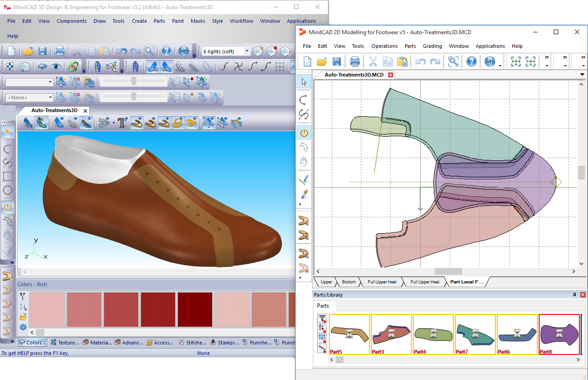Click text T tool in 3D view toolbar
The width and height of the screenshot is (588, 380).
[x=122, y=122]
